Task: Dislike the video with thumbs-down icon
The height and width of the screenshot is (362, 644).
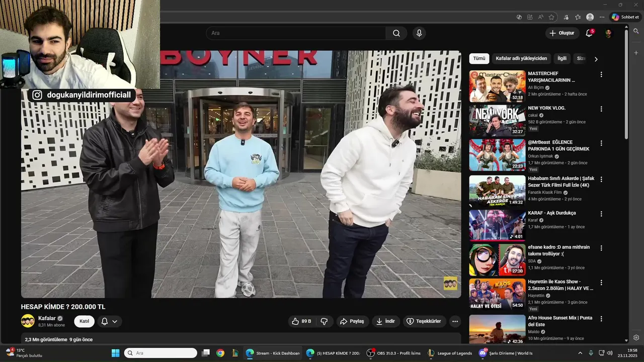Action: 324,321
